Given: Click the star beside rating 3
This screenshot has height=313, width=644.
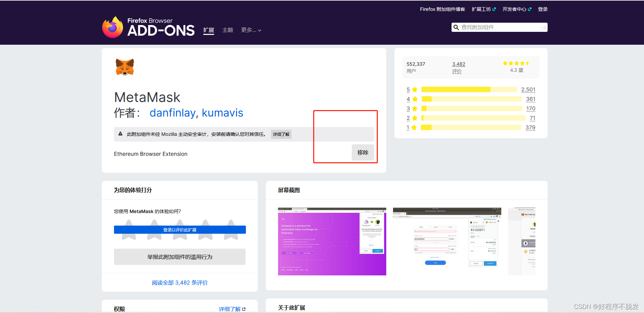Looking at the screenshot, I should (415, 108).
